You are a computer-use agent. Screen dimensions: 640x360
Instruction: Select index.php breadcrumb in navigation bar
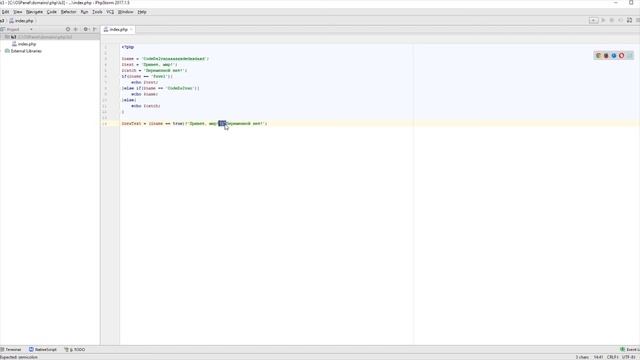click(x=22, y=21)
